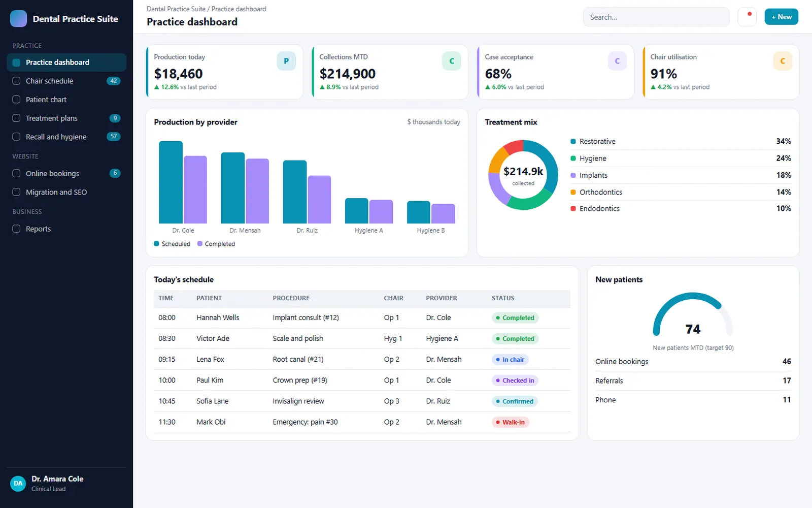Click the Recall and hygiene sidebar icon

(x=16, y=137)
